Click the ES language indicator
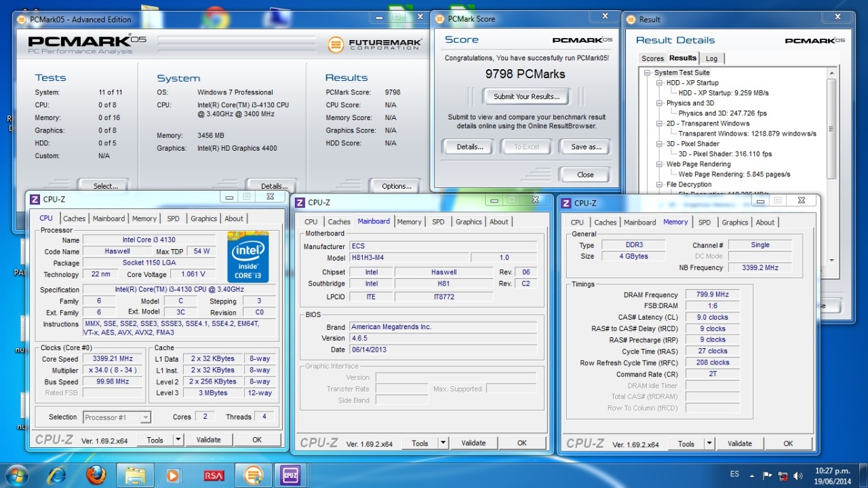Viewport: 868px width, 488px height. pyautogui.click(x=734, y=474)
